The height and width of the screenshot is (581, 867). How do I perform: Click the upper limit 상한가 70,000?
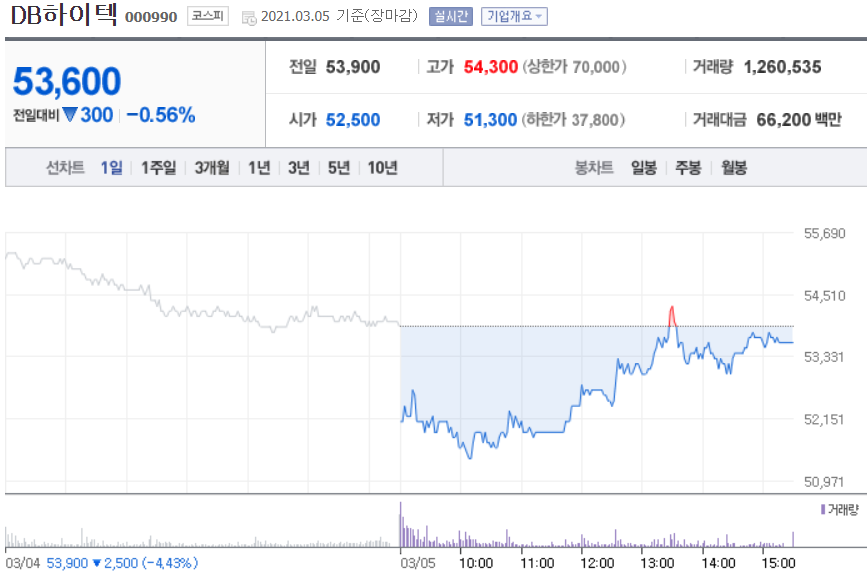[x=574, y=67]
